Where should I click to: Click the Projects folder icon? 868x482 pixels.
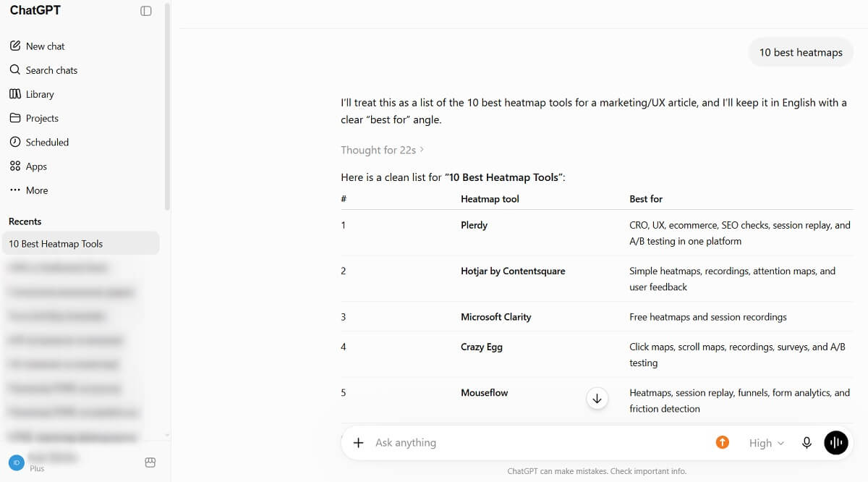[x=15, y=118]
